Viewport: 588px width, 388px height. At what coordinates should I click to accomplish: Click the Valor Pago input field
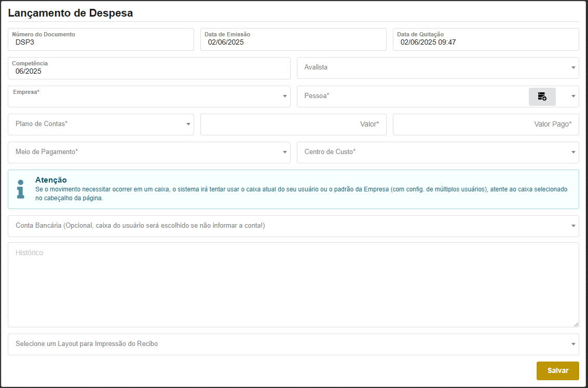coord(485,124)
